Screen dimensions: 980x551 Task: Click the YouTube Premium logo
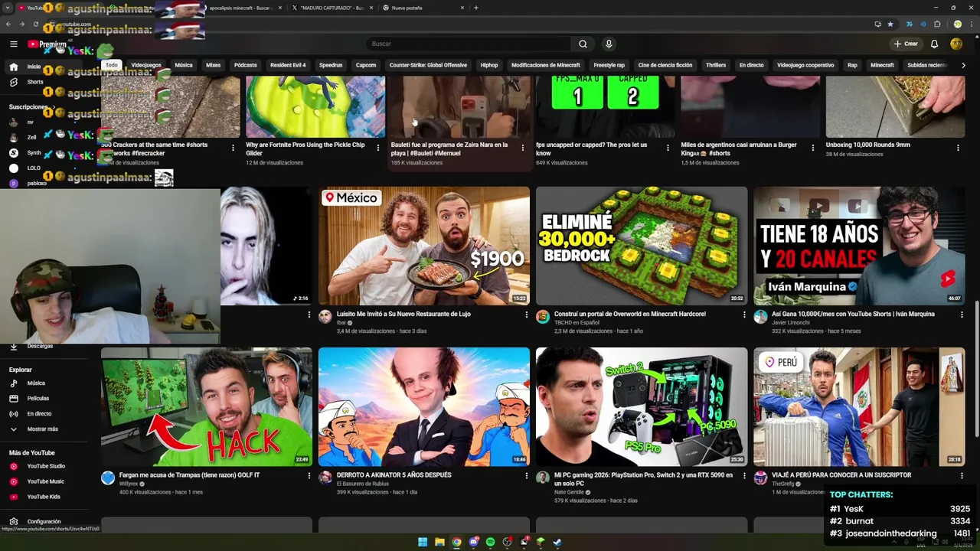(47, 44)
